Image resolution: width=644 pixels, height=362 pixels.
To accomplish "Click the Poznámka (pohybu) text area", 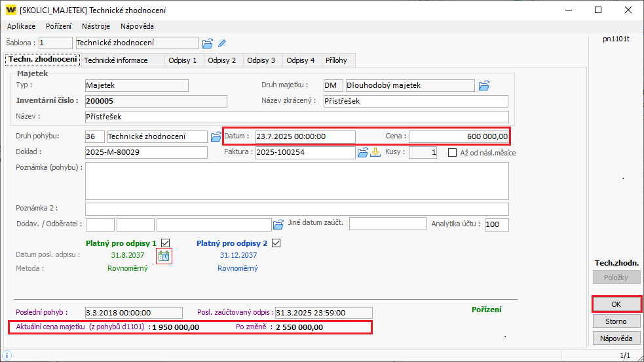I will tap(297, 181).
